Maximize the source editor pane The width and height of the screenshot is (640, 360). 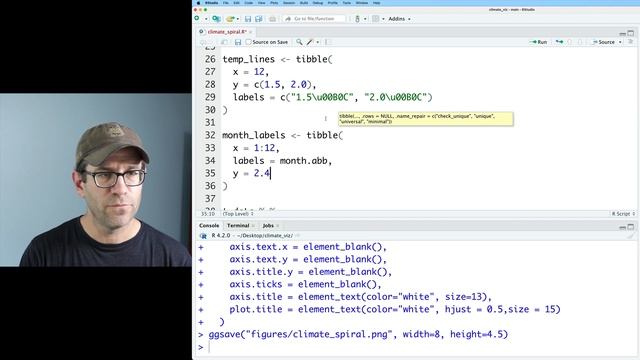(x=631, y=33)
